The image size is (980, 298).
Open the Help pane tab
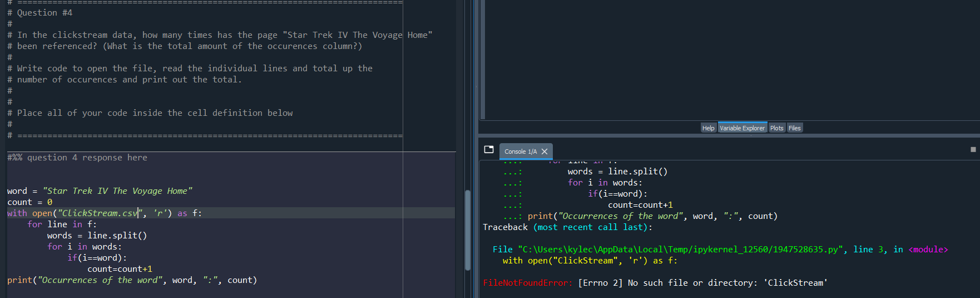pos(708,128)
